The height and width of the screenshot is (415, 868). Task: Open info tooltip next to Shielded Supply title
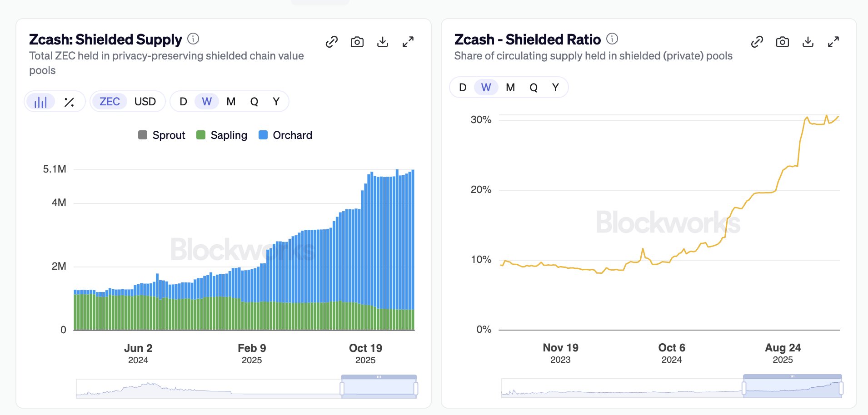(193, 39)
